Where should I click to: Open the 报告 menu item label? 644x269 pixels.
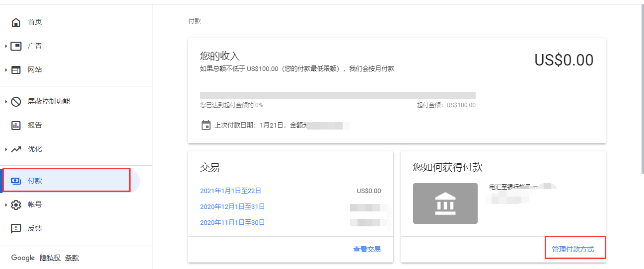coord(35,126)
